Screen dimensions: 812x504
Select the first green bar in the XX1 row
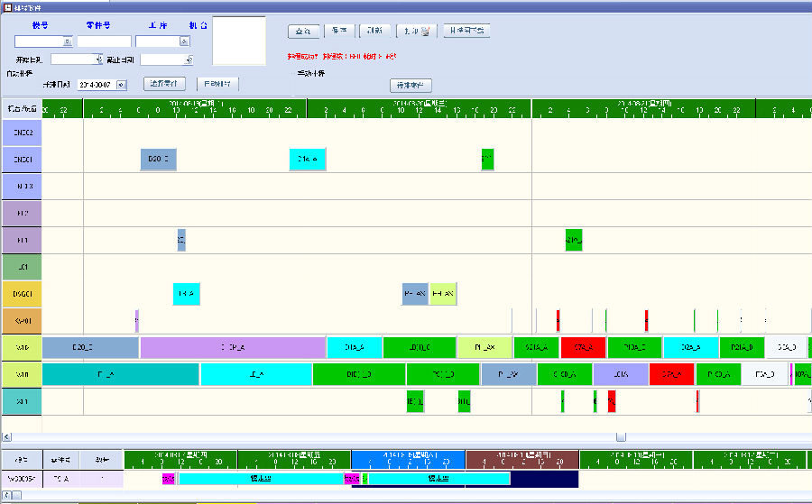pyautogui.click(x=415, y=401)
